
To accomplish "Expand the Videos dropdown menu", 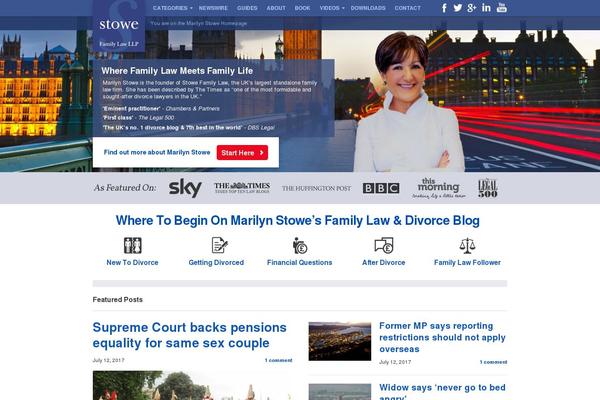I will click(332, 8).
